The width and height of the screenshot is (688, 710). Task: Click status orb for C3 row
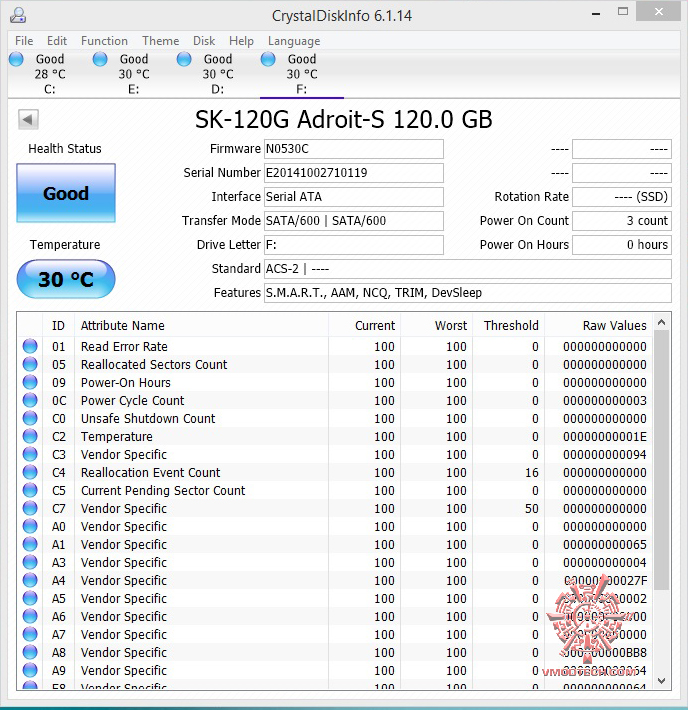coord(30,454)
